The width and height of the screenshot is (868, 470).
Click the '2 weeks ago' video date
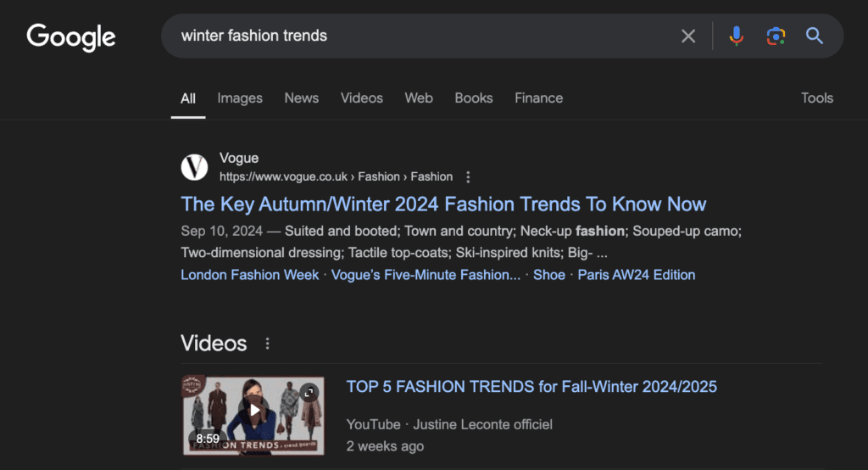pos(386,446)
